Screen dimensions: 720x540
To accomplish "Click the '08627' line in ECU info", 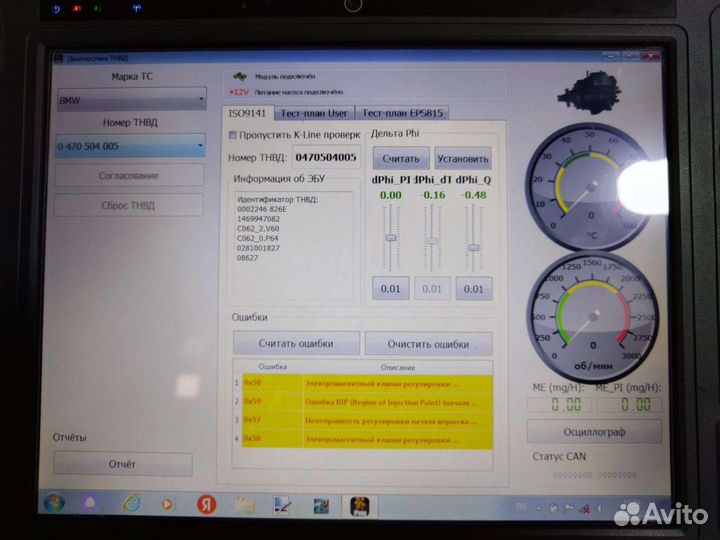I will coord(248,258).
